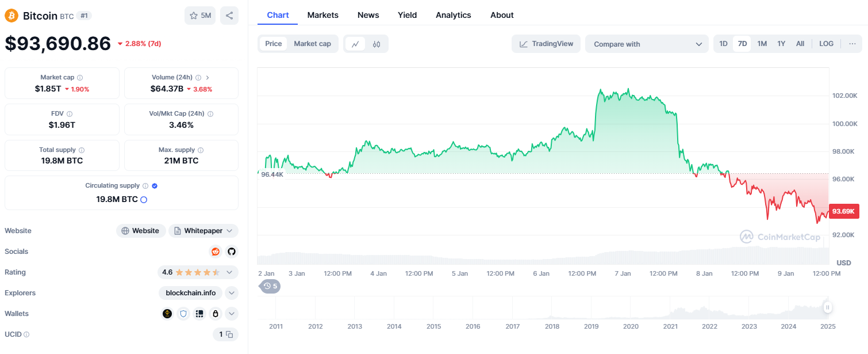Click the last wallet icon in Wallets row
868x354 pixels.
coord(216,314)
